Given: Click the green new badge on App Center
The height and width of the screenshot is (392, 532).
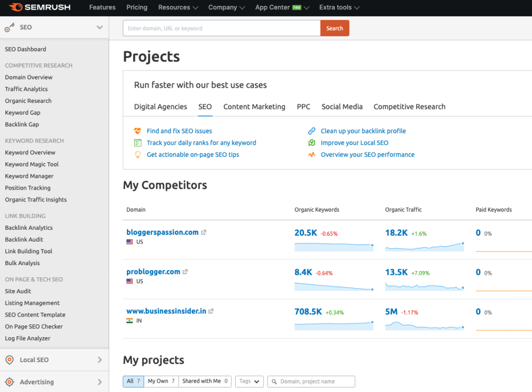Looking at the screenshot, I should point(297,7).
